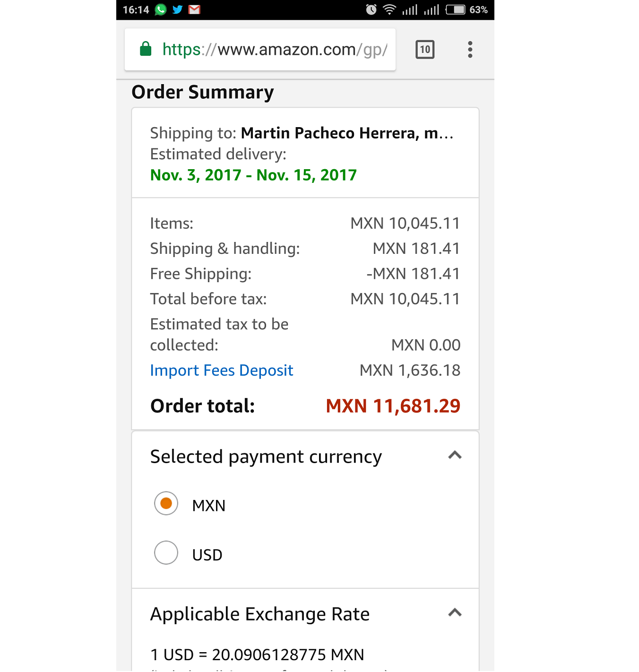Open the browser three-dot overflow menu

(470, 50)
